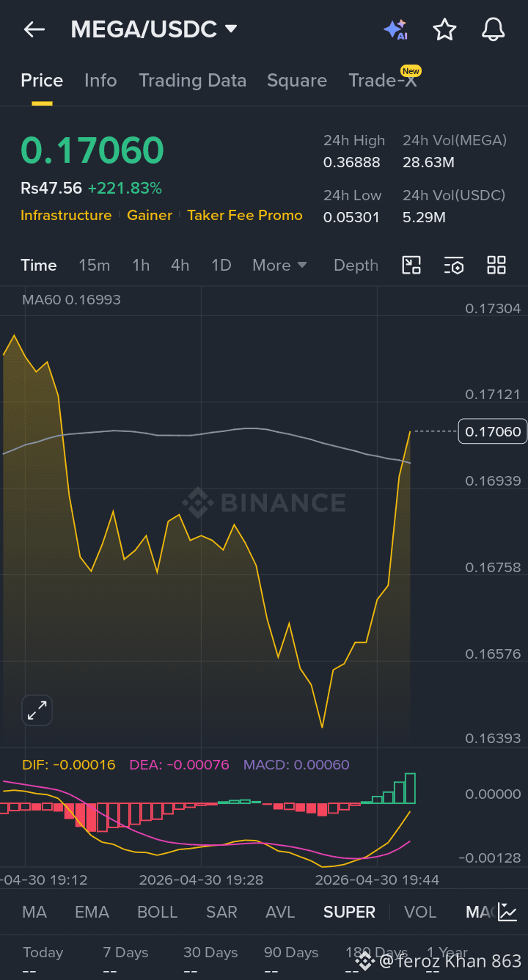Open the More timeframes dropdown
528x980 pixels.
pos(279,265)
